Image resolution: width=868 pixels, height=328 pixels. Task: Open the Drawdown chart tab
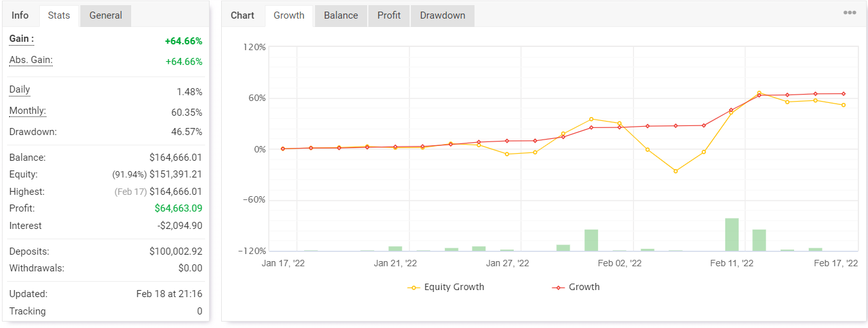(442, 15)
